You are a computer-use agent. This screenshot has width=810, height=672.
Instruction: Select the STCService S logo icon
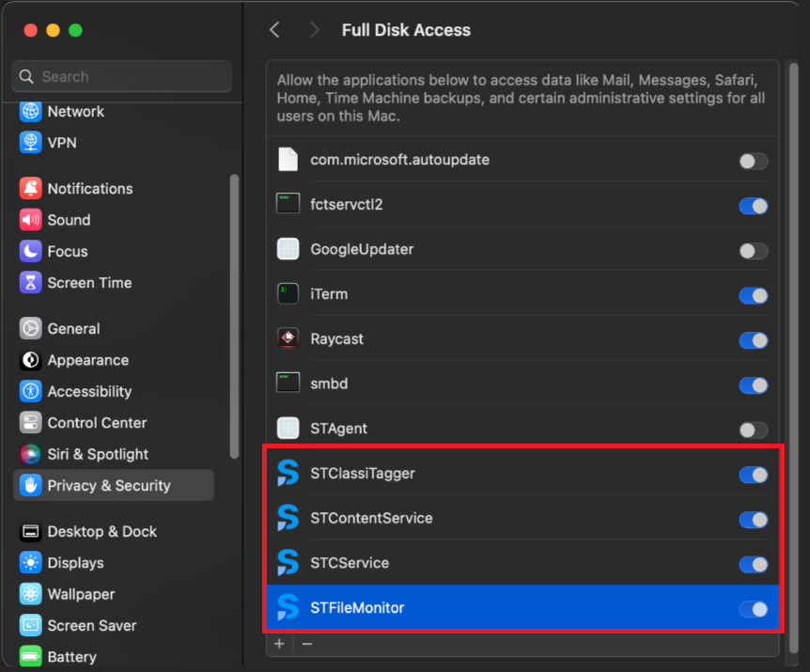(288, 562)
